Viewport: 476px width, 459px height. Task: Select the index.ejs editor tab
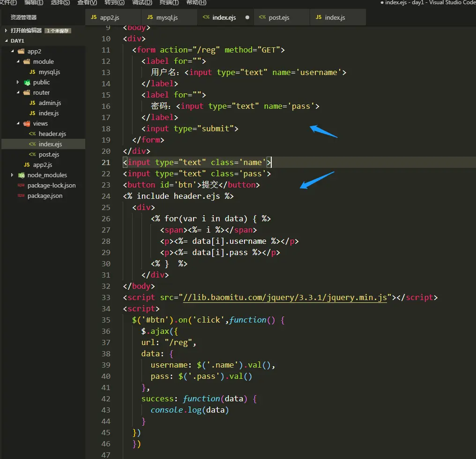click(x=225, y=17)
